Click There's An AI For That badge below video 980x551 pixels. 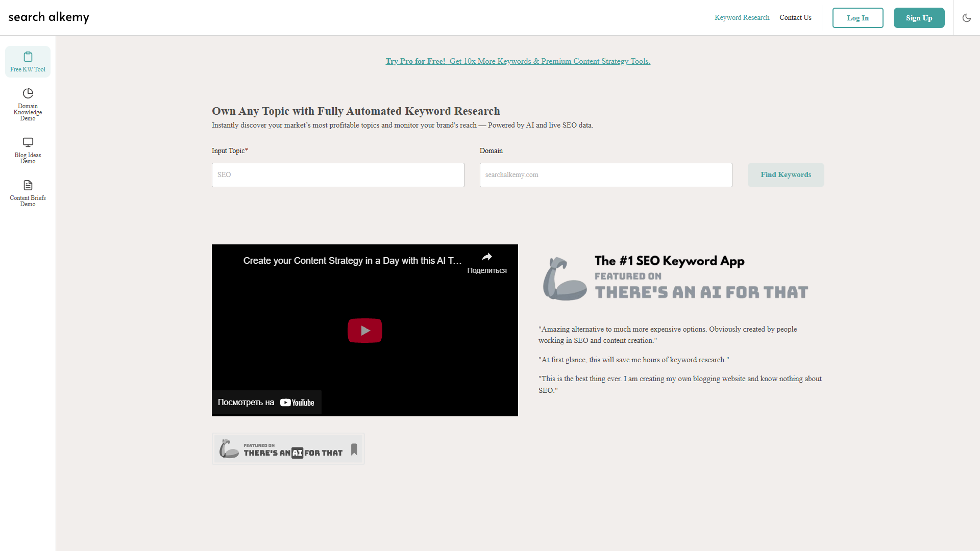click(x=288, y=449)
